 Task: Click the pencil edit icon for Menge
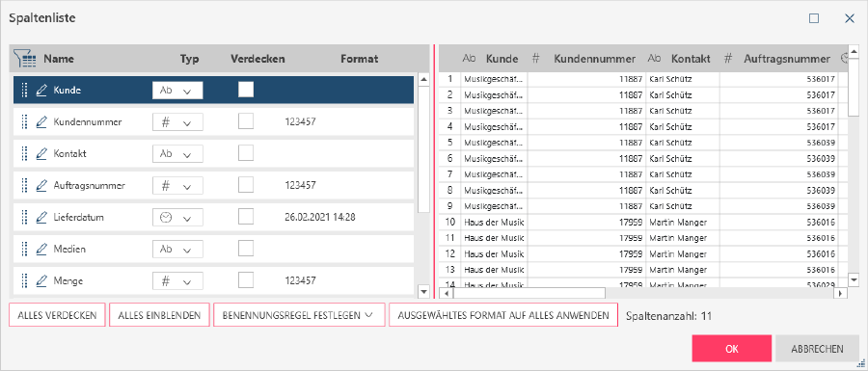point(41,281)
